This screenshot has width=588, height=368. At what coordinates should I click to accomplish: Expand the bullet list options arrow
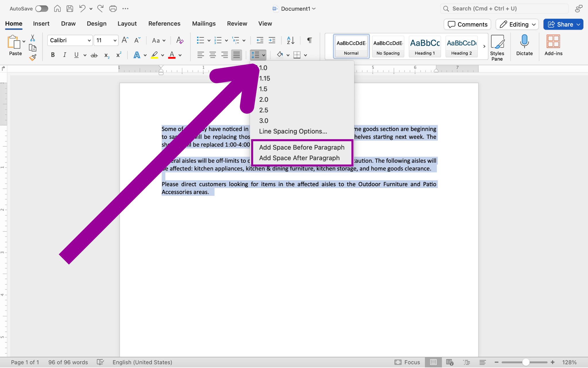(209, 41)
